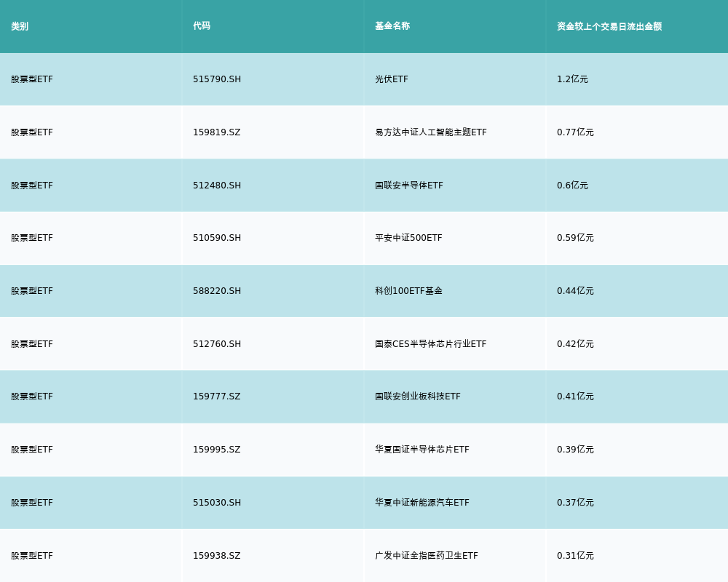Select code 159777.SZ
Screen dimensions: 728x582
(x=217, y=396)
